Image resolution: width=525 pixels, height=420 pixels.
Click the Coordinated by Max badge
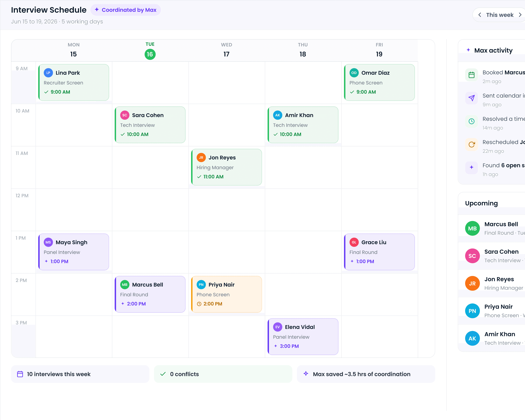click(126, 10)
